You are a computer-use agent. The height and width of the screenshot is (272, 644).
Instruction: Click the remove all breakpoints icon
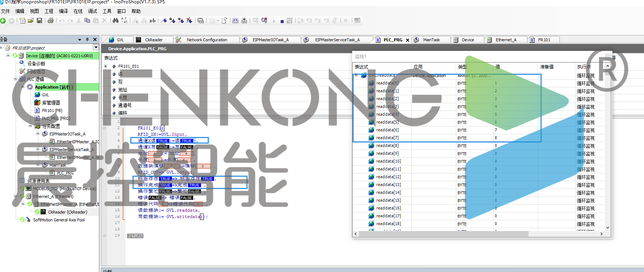189,20
